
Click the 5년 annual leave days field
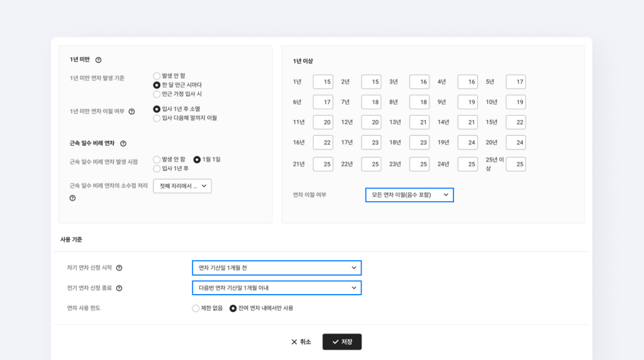pyautogui.click(x=516, y=82)
